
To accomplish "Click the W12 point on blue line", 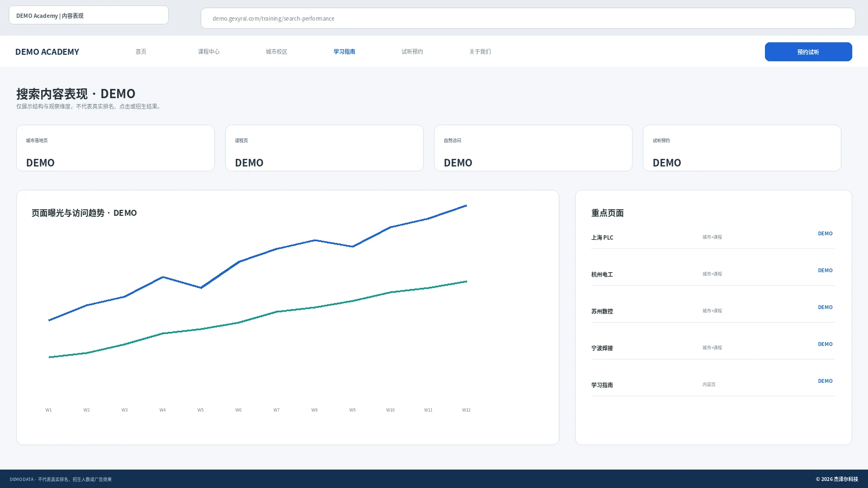I will pyautogui.click(x=467, y=206).
